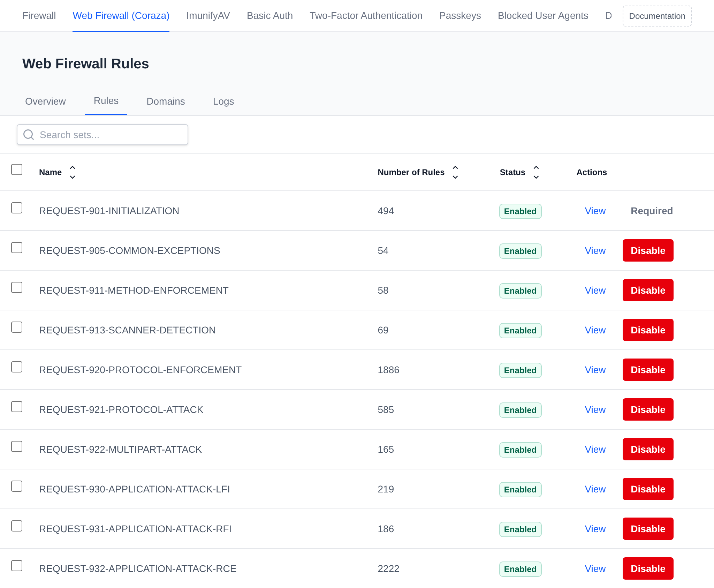Disable REQUEST-913-SCANNER-DETECTION rule set
This screenshot has width=714, height=588.
pos(648,330)
